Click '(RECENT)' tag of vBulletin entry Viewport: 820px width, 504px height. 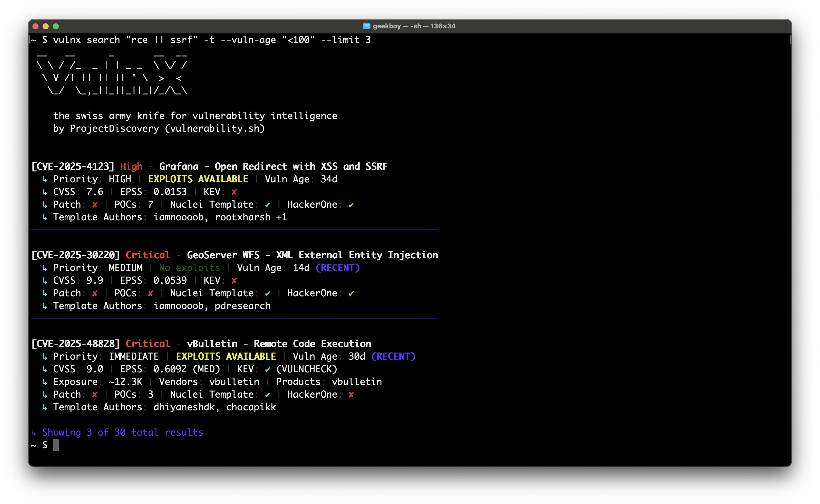394,356
